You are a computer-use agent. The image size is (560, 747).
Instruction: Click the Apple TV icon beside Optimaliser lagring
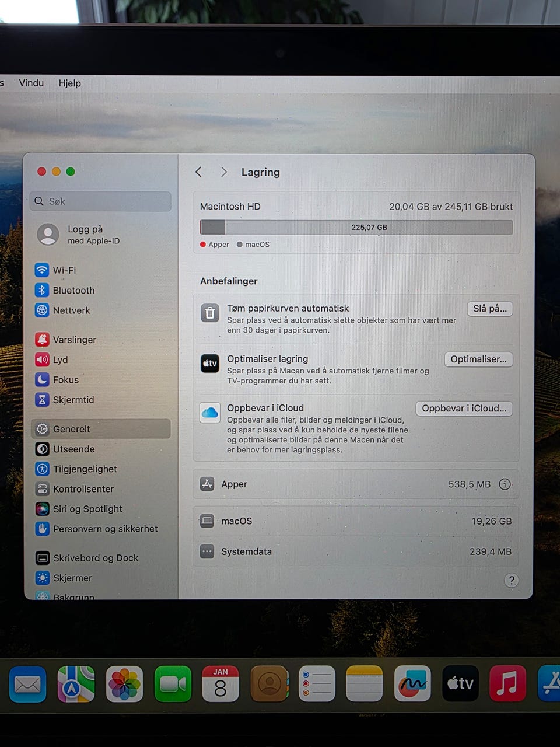[210, 364]
